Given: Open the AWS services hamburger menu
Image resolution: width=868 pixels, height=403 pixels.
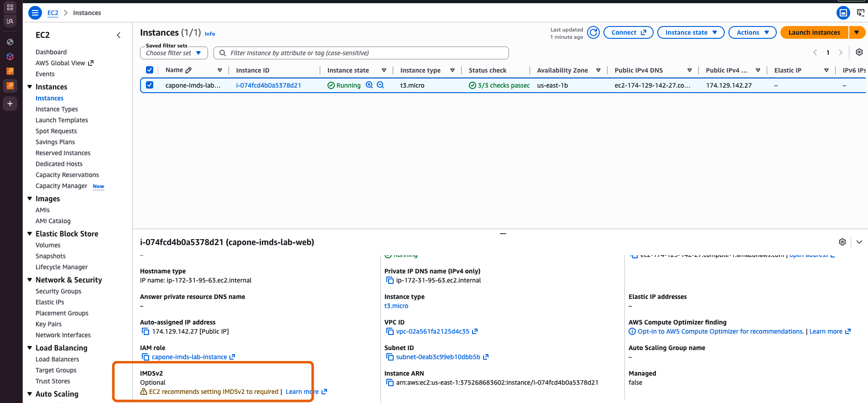Looking at the screenshot, I should pyautogui.click(x=35, y=13).
